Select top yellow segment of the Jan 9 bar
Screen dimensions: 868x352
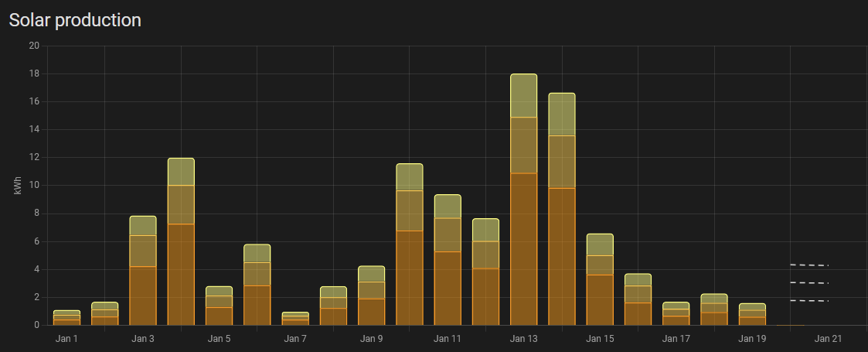pyautogui.click(x=372, y=274)
